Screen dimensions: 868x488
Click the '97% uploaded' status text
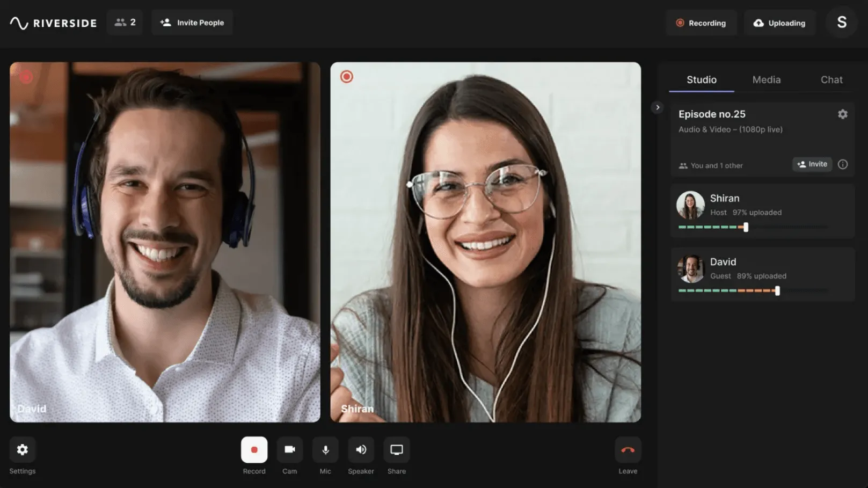click(757, 213)
